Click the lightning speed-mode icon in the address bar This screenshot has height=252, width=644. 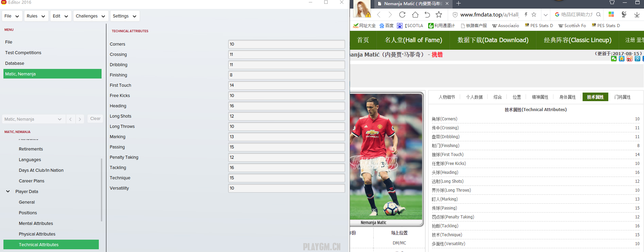pos(526,14)
